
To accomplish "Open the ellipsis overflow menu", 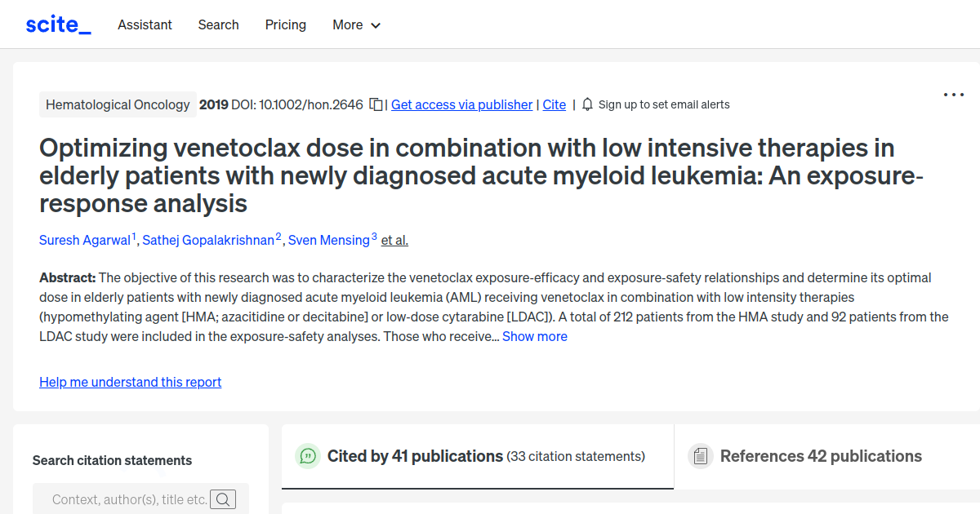I will coord(953,94).
